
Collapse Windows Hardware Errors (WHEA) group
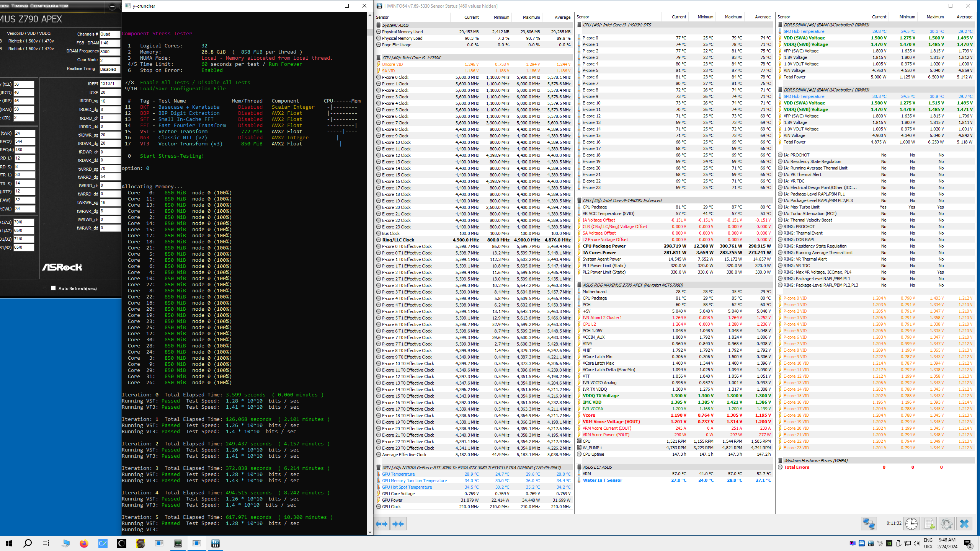pyautogui.click(x=780, y=461)
